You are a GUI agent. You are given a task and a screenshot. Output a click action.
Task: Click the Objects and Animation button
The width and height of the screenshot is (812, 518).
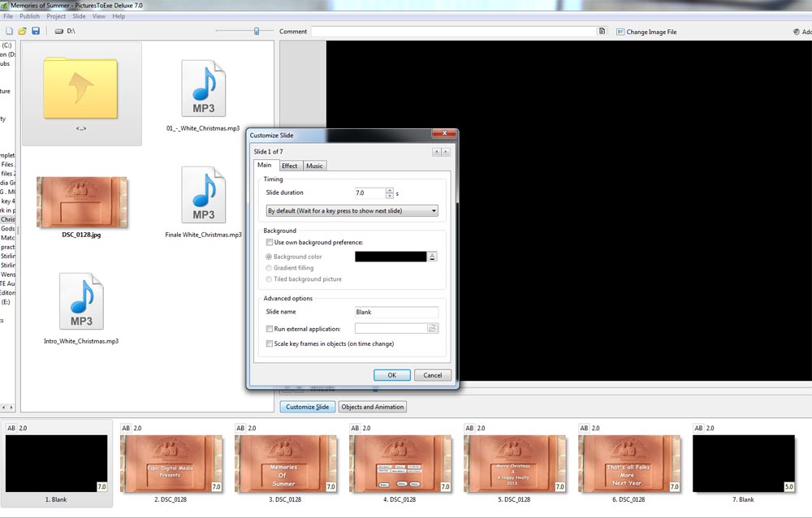coord(372,407)
